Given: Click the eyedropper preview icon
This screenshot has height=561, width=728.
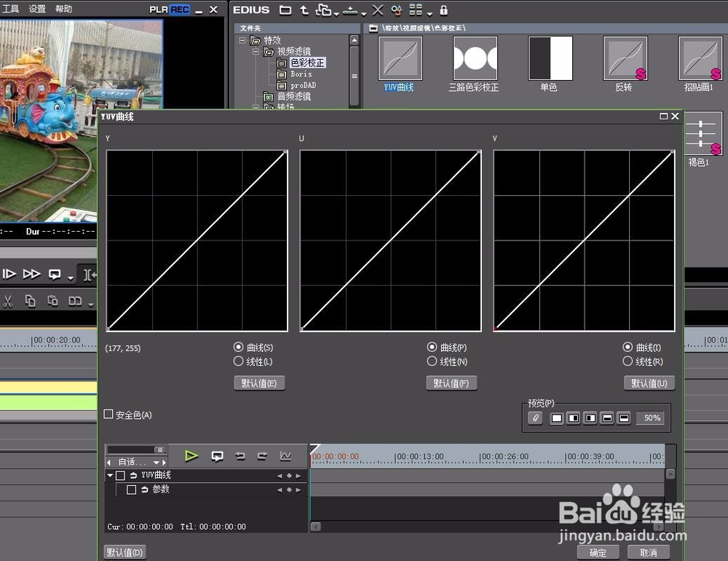Looking at the screenshot, I should point(535,418).
